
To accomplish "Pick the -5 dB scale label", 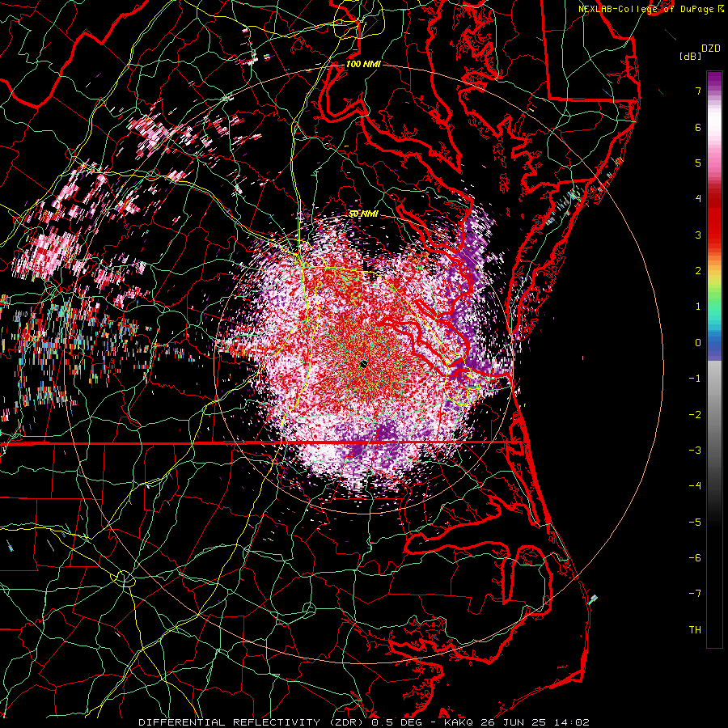I will point(695,523).
